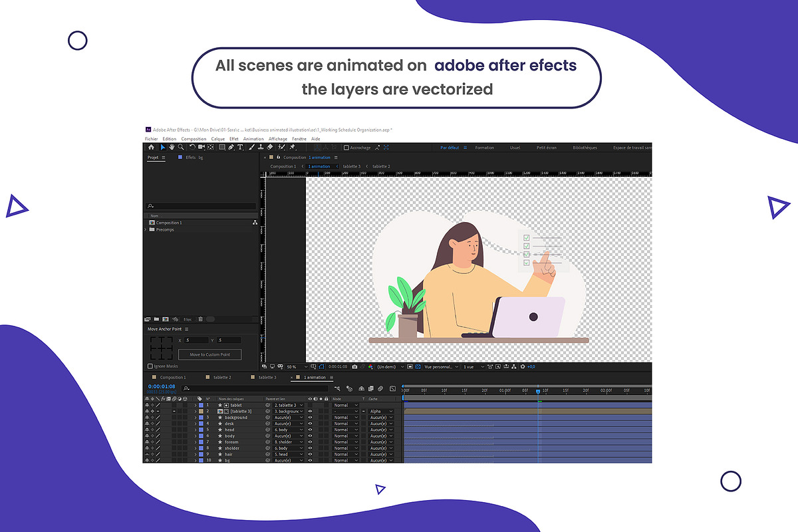Select the Brush tool
The image size is (798, 532).
[x=251, y=148]
